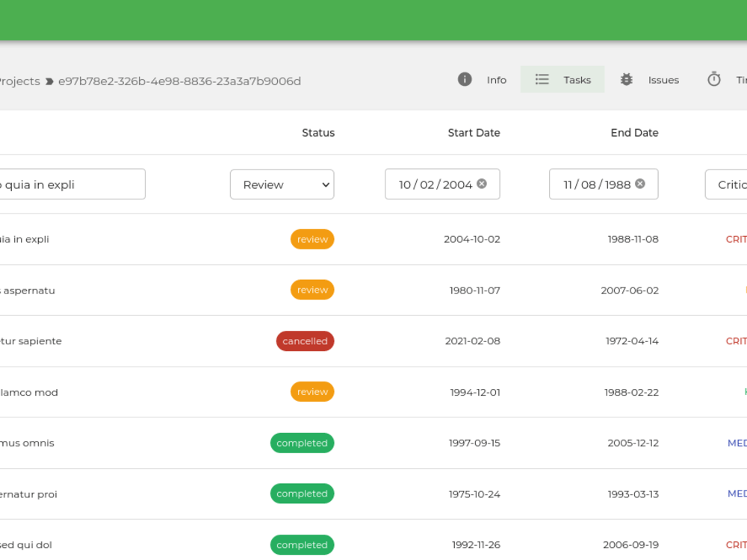747x560 pixels.
Task: Click the Tasks list icon
Action: pyautogui.click(x=542, y=80)
